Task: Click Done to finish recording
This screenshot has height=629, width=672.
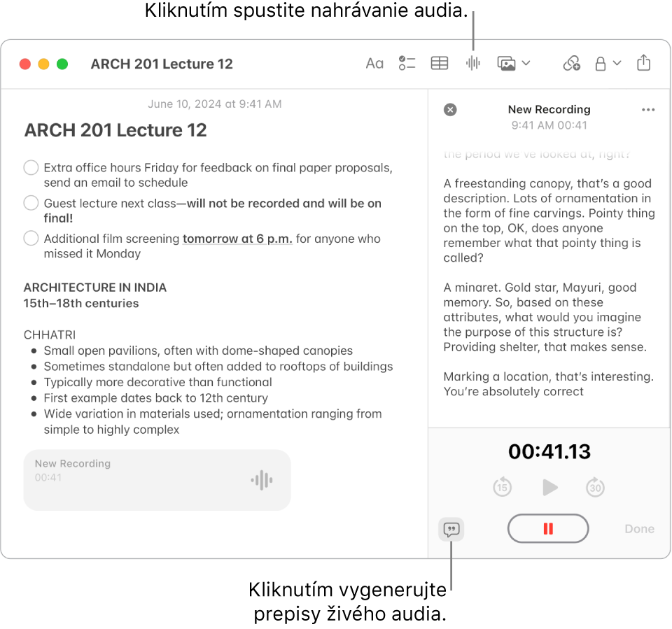Action: click(x=639, y=529)
